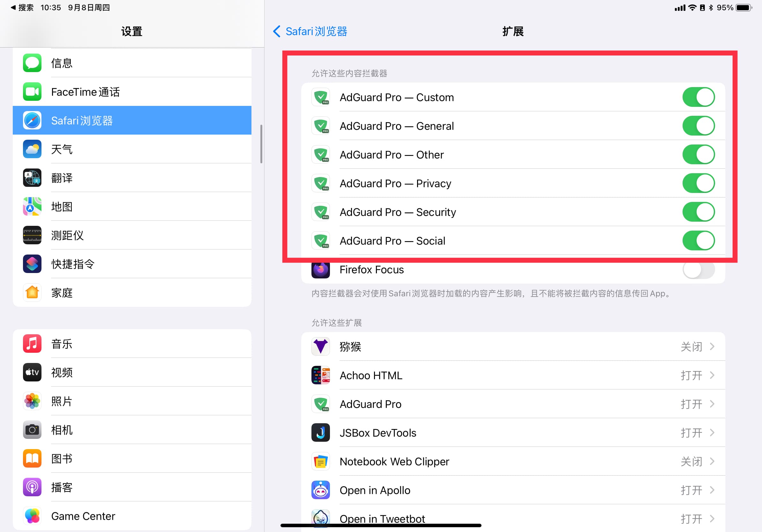The width and height of the screenshot is (762, 532).
Task: Select 照片 in the settings sidebar
Action: (x=132, y=401)
